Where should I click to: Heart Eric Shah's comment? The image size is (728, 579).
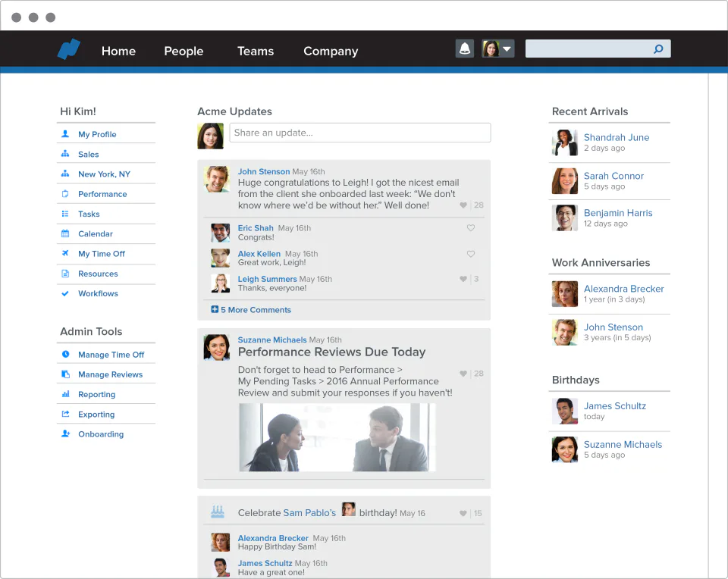pyautogui.click(x=471, y=227)
